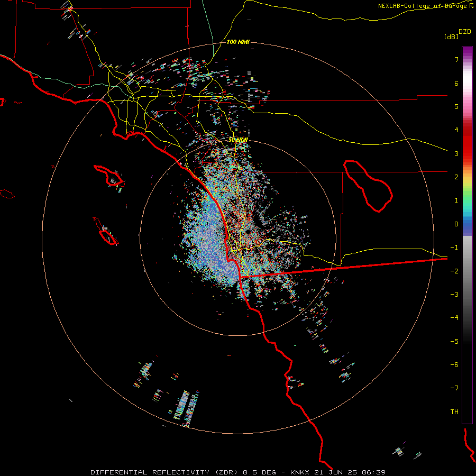Click the -3 tick on the colorbar
The width and height of the screenshot is (476, 476).
454,295
